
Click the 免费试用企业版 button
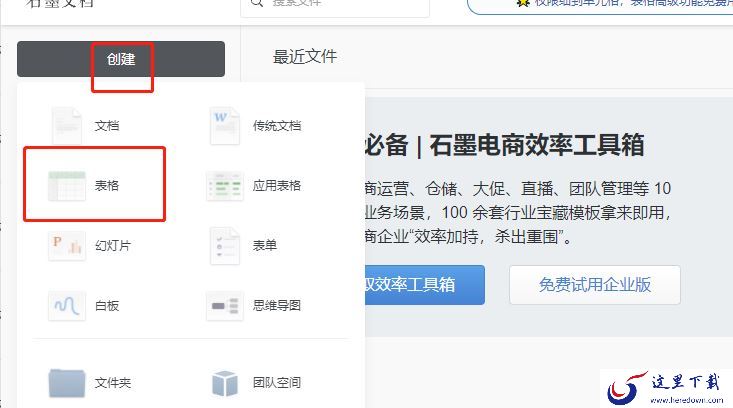pos(595,285)
